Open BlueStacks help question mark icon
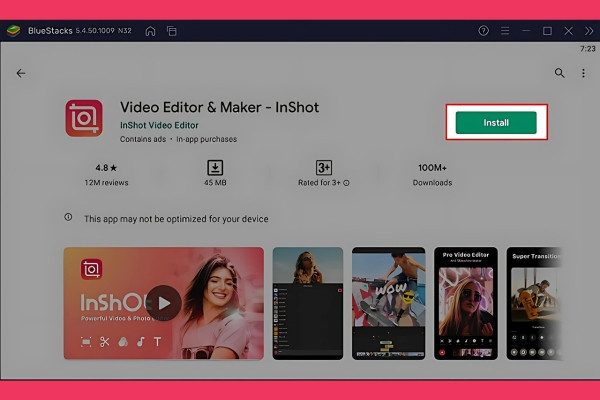The width and height of the screenshot is (600, 400). [x=483, y=31]
